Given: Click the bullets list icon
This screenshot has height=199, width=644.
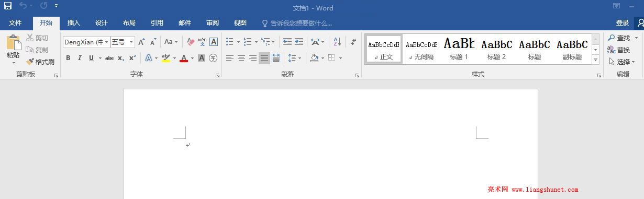Looking at the screenshot, I should tap(230, 42).
